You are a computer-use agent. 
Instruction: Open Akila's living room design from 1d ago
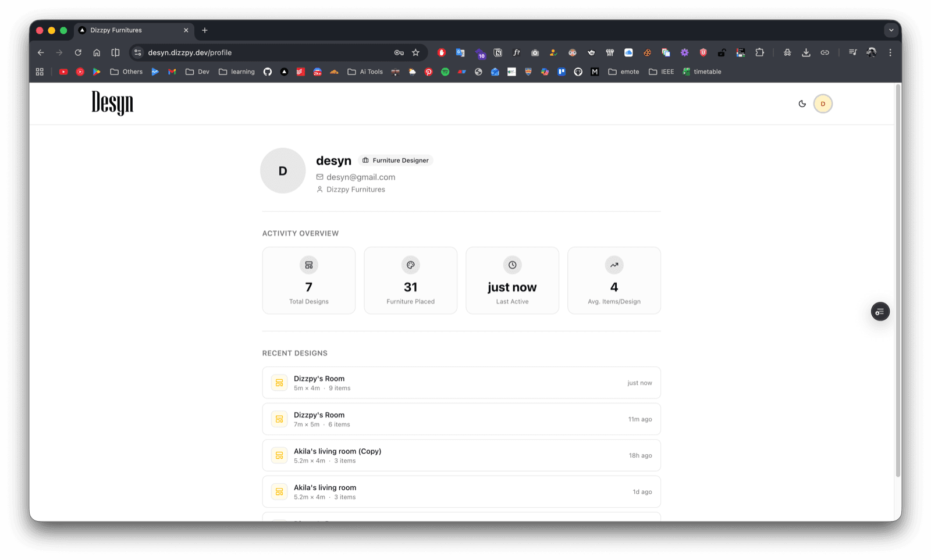[x=461, y=491]
